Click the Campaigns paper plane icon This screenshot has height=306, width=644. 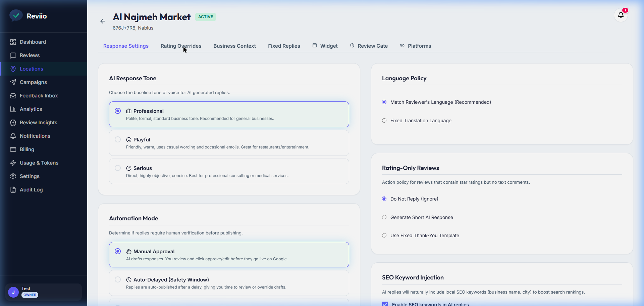(13, 82)
